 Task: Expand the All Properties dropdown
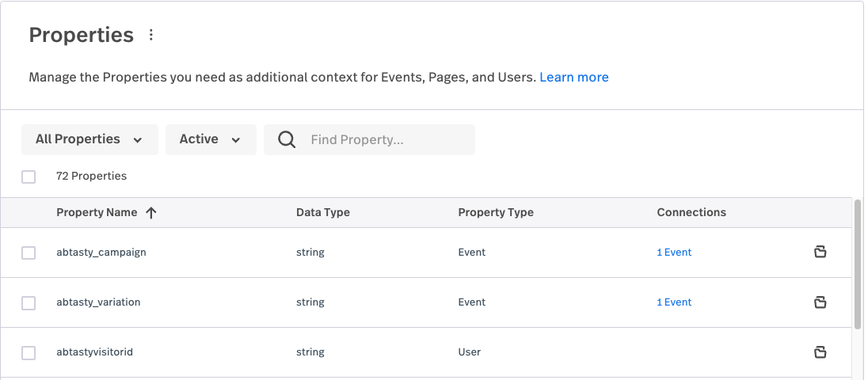(89, 139)
